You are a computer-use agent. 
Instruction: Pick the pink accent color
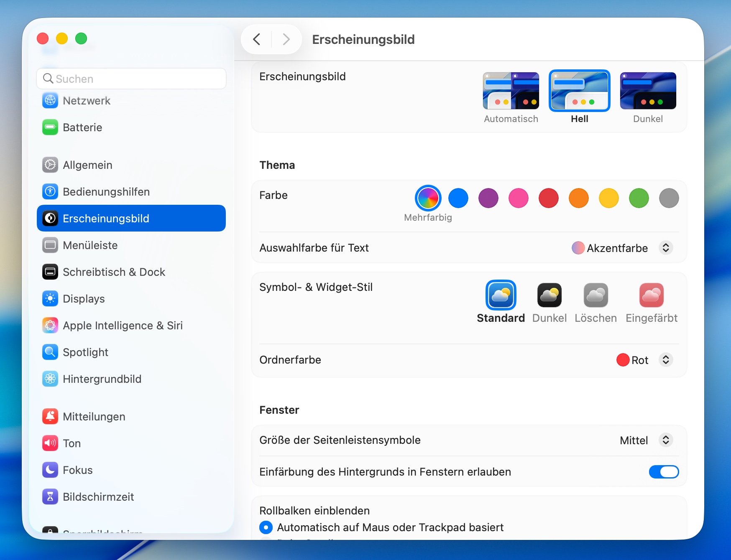click(x=519, y=198)
